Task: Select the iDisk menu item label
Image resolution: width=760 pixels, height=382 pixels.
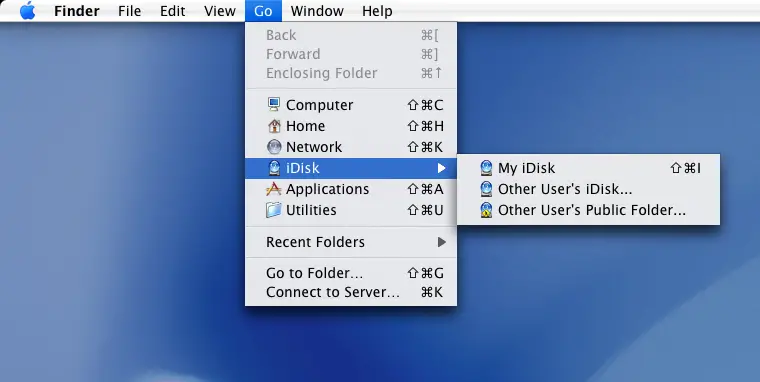Action: coord(302,168)
